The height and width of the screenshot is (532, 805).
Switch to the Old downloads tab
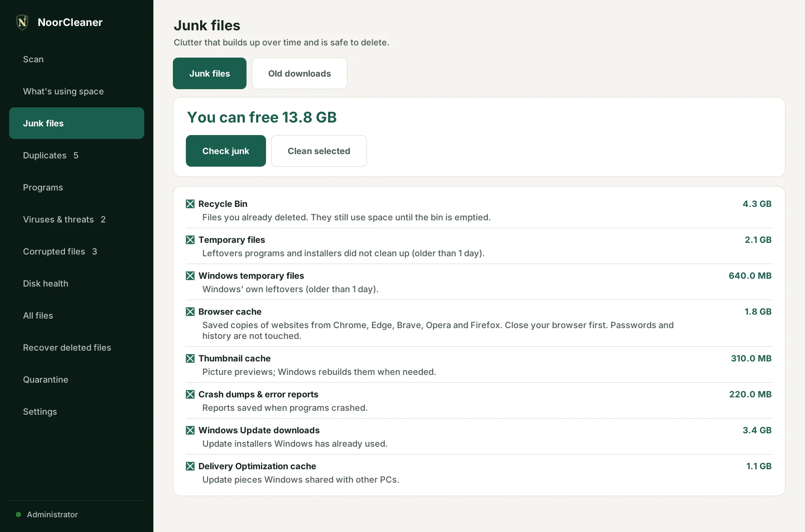coord(299,74)
